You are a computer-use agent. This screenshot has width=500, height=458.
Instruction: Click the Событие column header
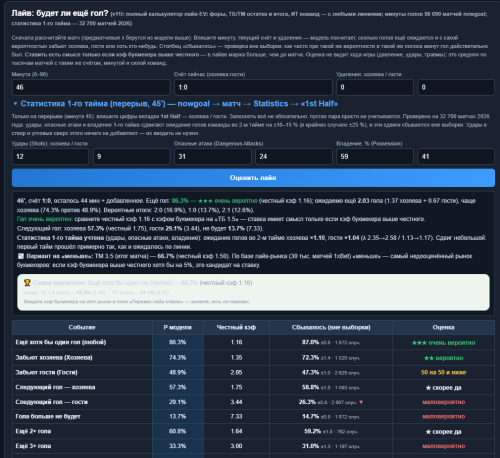pyautogui.click(x=82, y=327)
